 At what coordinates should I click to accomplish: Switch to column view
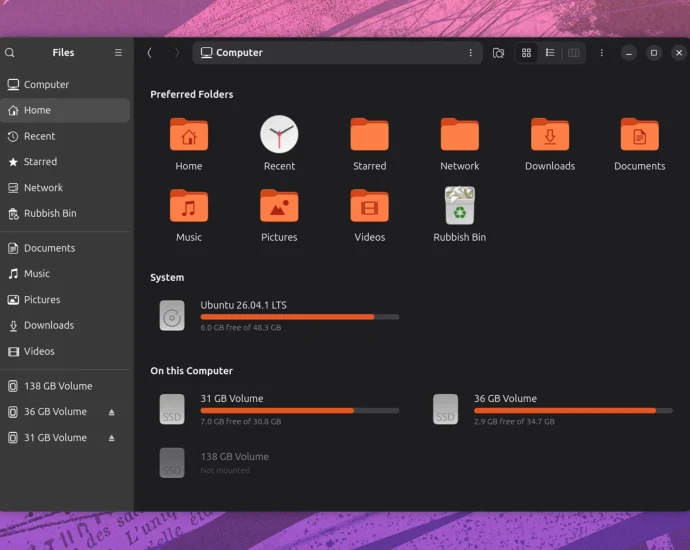pos(573,53)
